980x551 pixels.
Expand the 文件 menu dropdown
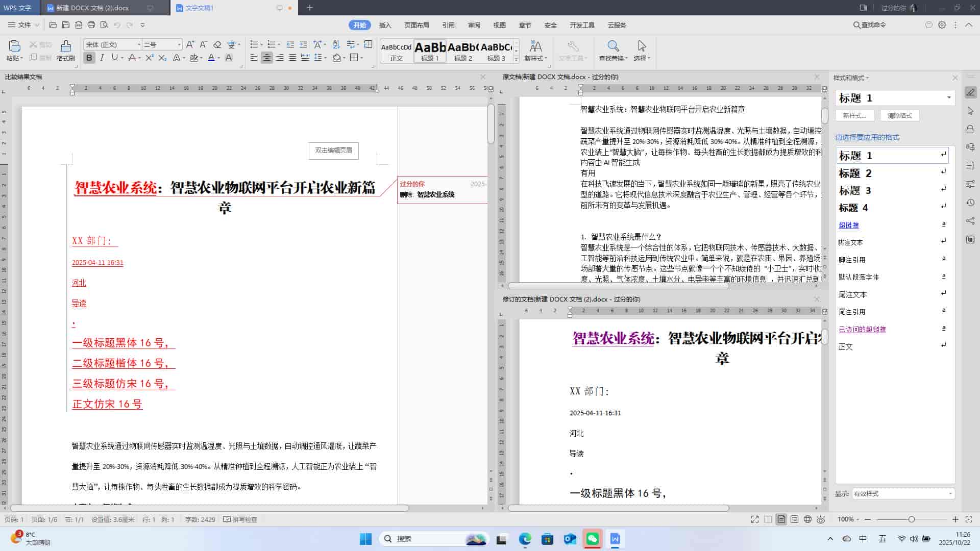pyautogui.click(x=24, y=24)
